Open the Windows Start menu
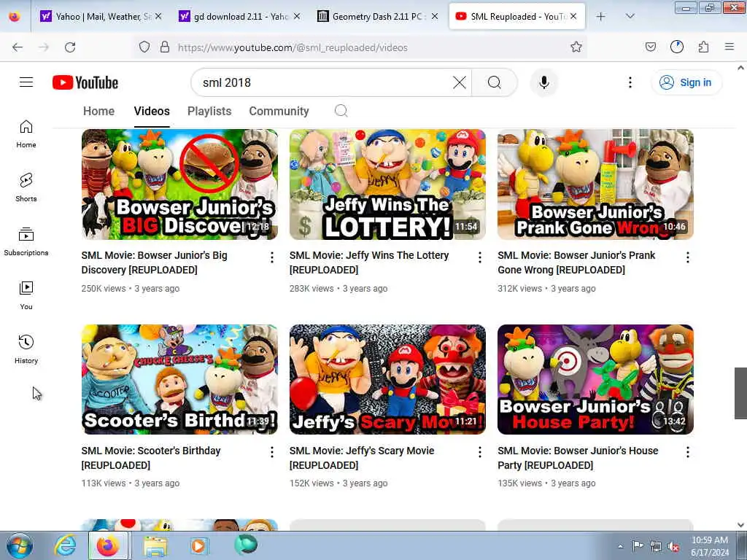Image resolution: width=747 pixels, height=560 pixels. [x=20, y=545]
